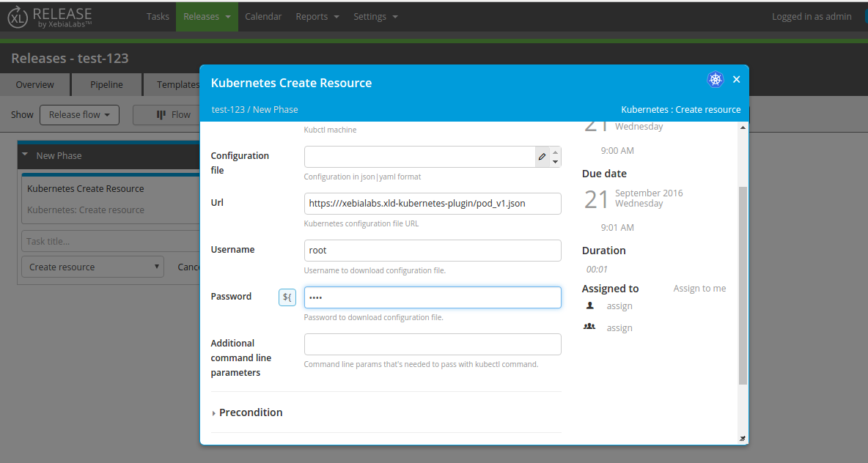Click the Duration value 00:01
The height and width of the screenshot is (463, 868).
tap(597, 270)
